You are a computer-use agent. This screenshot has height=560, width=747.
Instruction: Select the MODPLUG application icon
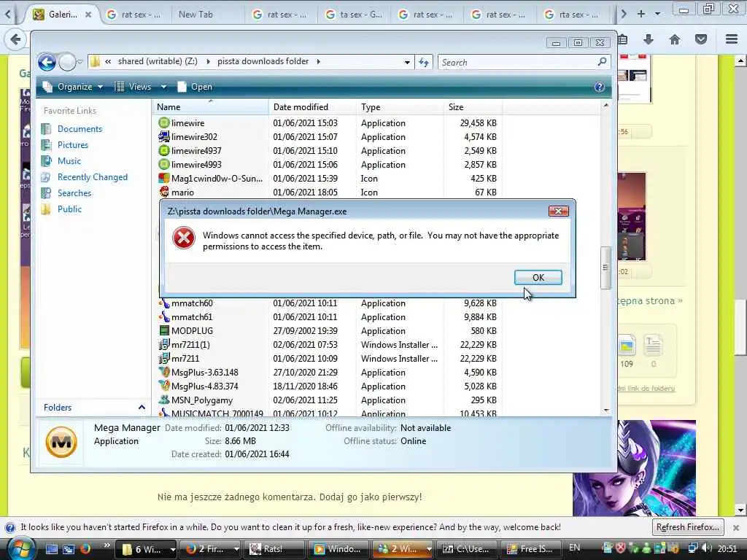[x=164, y=330]
